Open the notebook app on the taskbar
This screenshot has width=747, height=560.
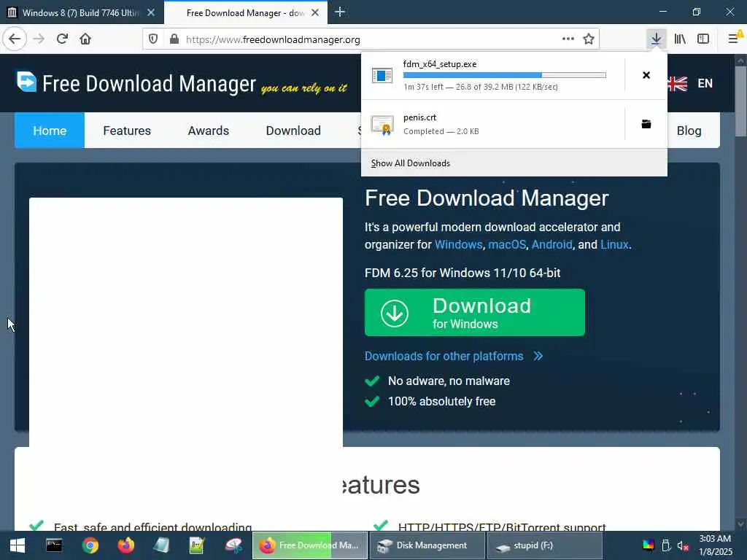161,545
